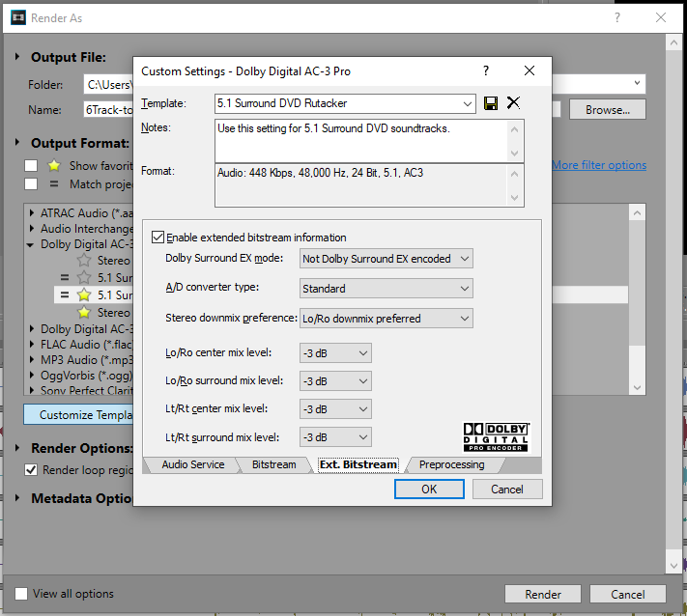Expand the Audio Interchange format group
Image resolution: width=687 pixels, height=616 pixels.
point(32,229)
